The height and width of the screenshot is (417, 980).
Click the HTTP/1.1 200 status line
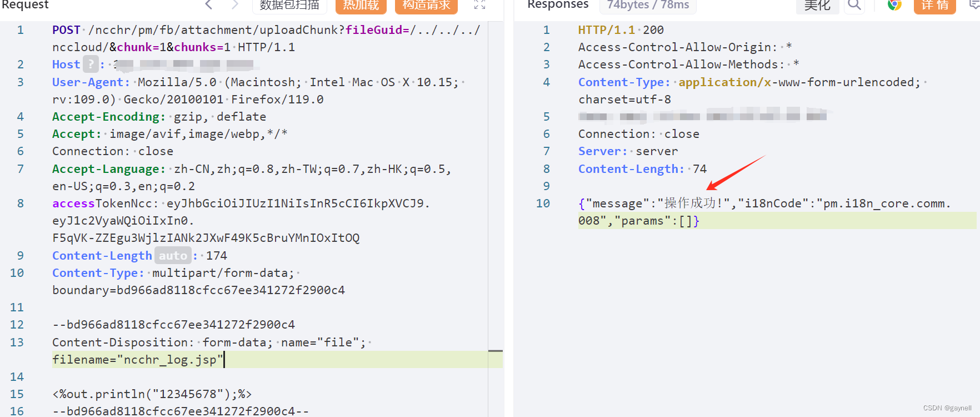click(x=621, y=30)
